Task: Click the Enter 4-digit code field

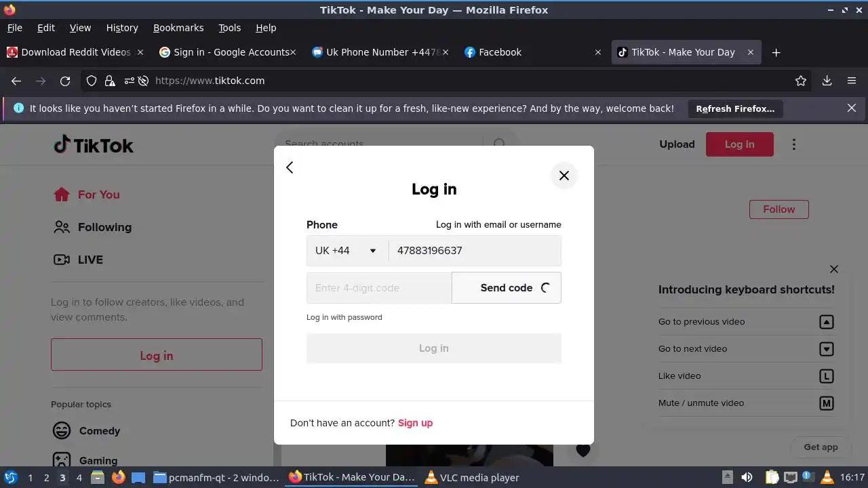Action: [379, 288]
